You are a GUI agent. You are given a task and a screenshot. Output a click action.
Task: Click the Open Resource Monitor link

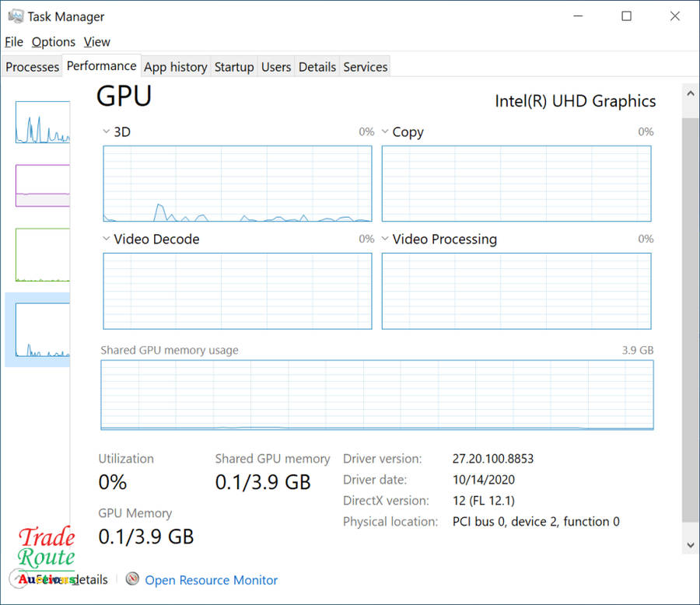pos(211,580)
